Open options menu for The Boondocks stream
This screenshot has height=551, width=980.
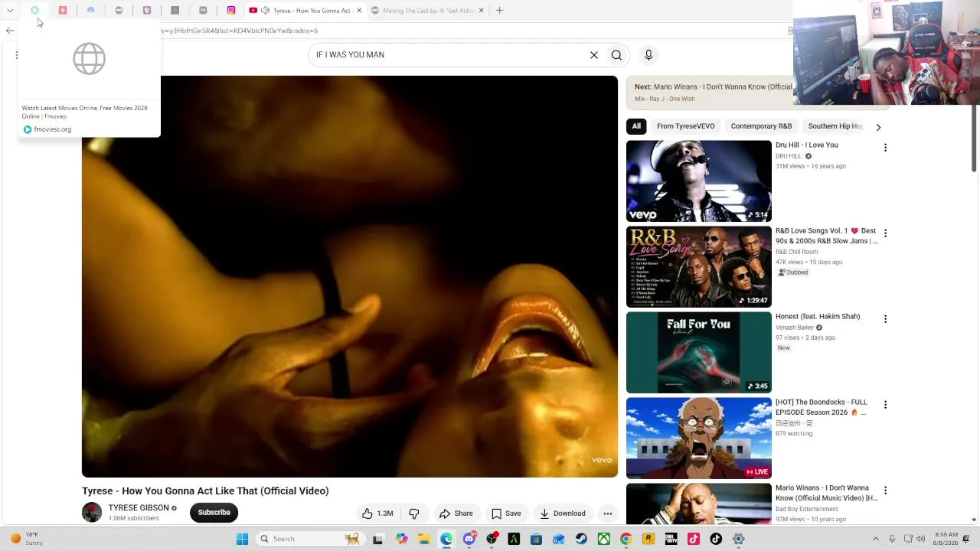(886, 405)
